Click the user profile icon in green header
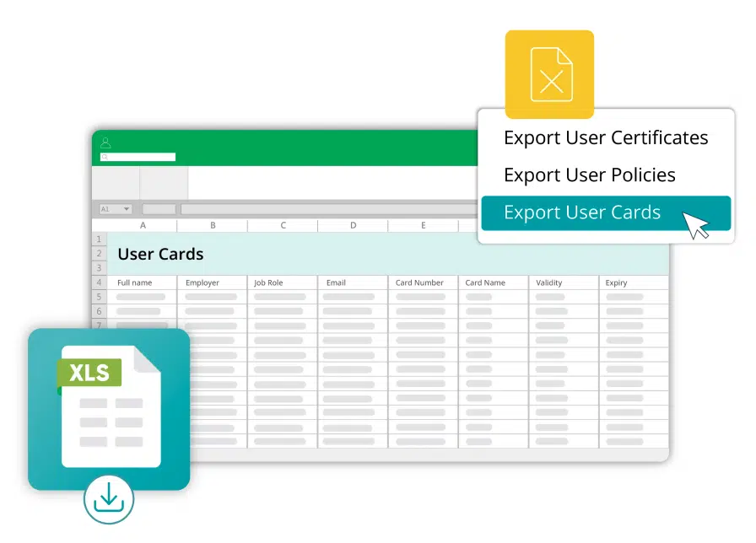This screenshot has height=543, width=756. tap(105, 142)
